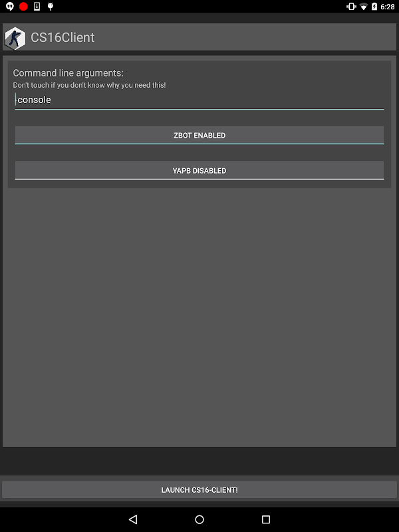Tap the vibrate mode status icon

(351, 7)
